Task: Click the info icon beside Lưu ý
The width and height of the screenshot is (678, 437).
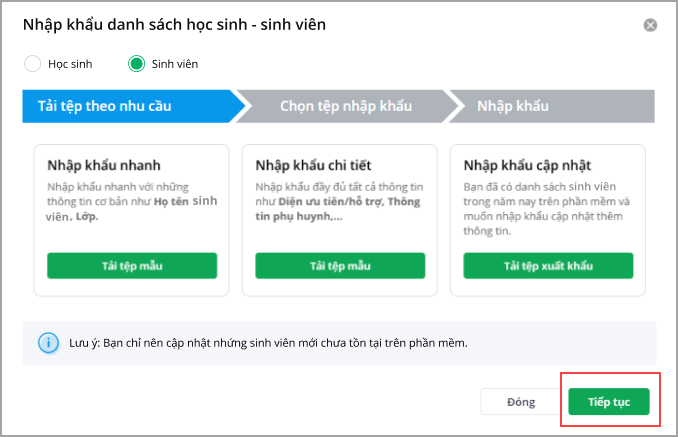Action: tap(48, 343)
